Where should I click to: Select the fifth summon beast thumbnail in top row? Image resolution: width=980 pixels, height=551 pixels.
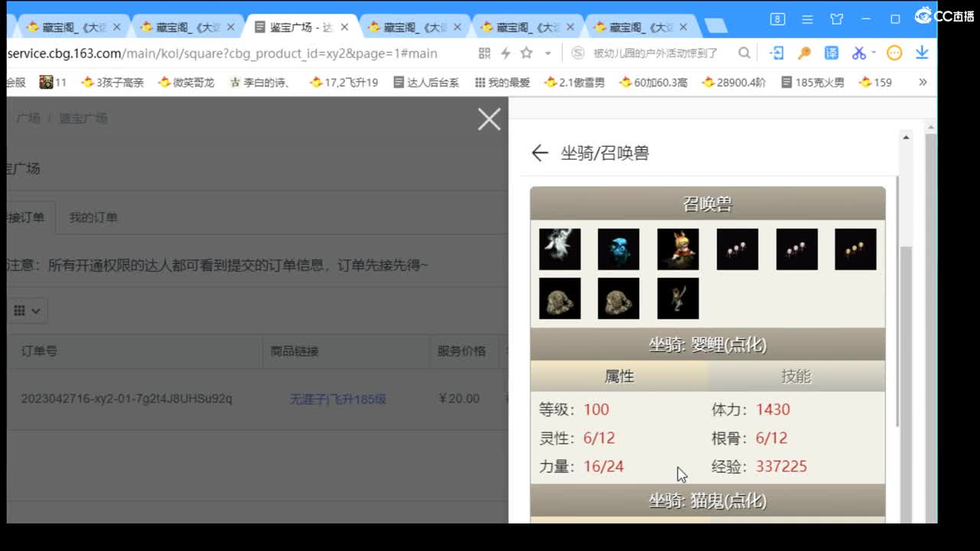[796, 249]
